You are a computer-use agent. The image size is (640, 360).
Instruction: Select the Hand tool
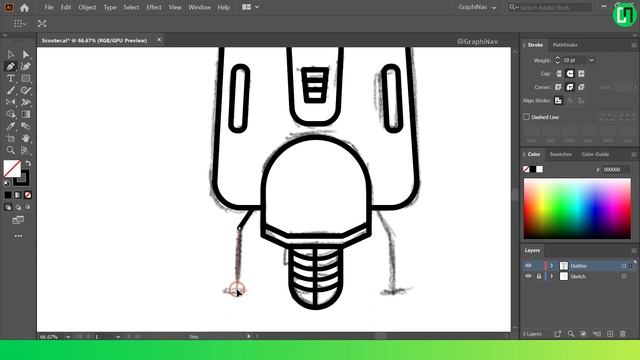[26, 138]
